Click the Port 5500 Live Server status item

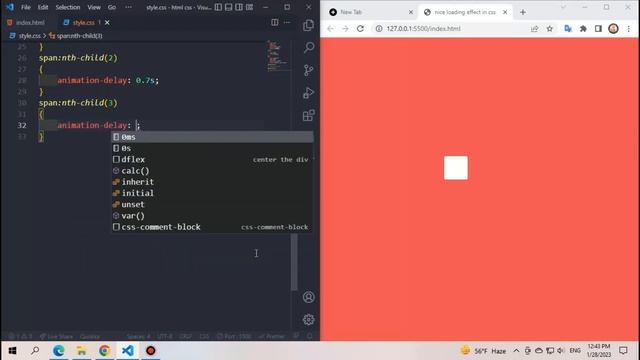pyautogui.click(x=234, y=336)
